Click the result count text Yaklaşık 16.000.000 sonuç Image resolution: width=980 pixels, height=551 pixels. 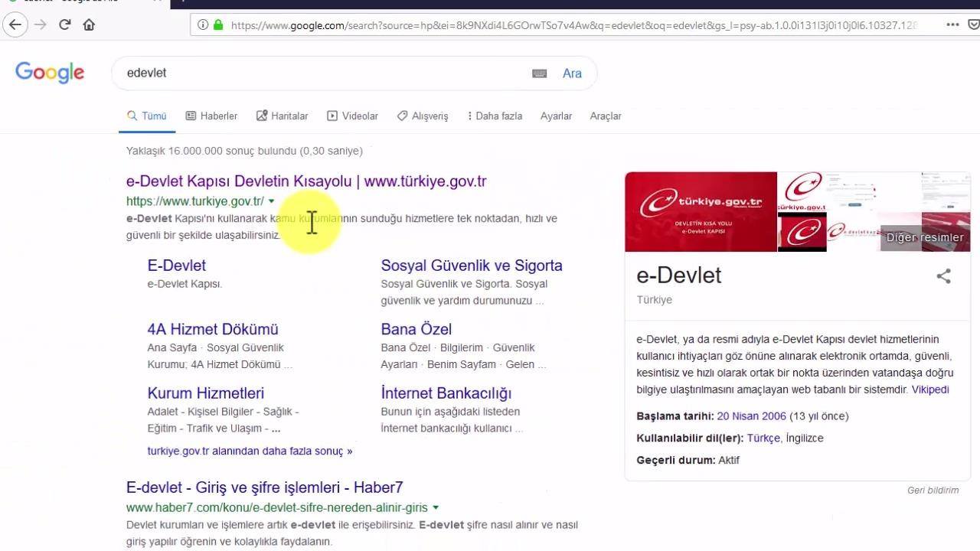pyautogui.click(x=244, y=151)
